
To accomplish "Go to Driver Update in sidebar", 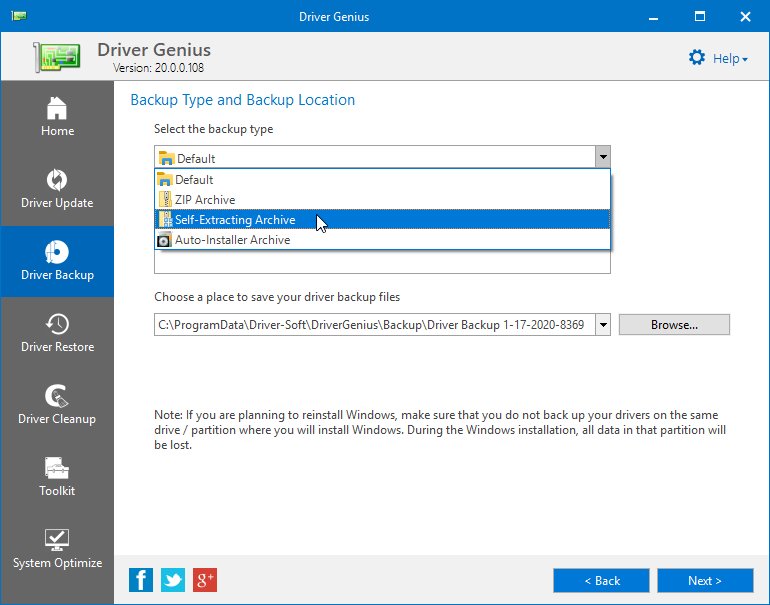I will coord(57,189).
